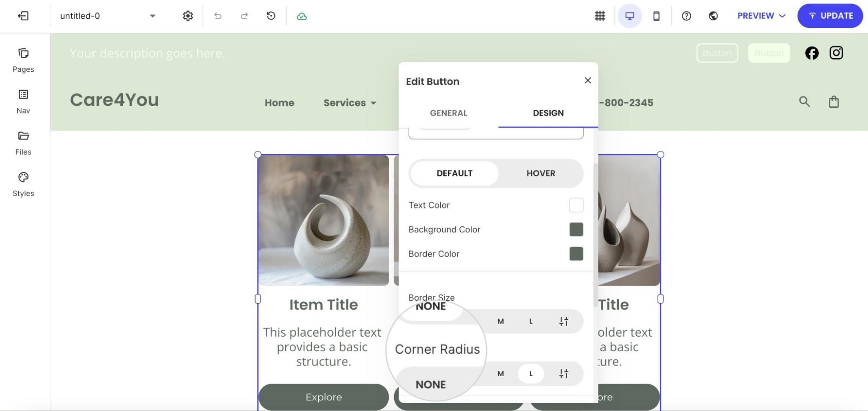Toggle the grid overlay icon
Viewport: 868px width, 411px height.
tap(600, 16)
